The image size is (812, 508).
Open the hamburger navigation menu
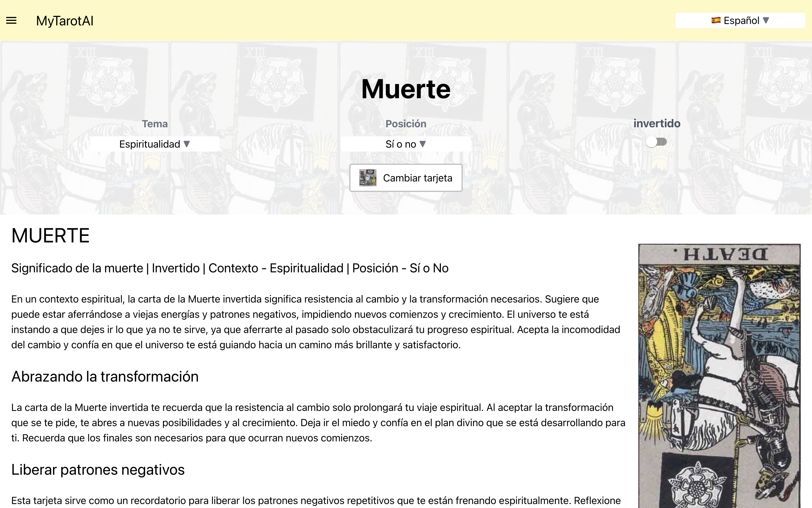tap(11, 21)
